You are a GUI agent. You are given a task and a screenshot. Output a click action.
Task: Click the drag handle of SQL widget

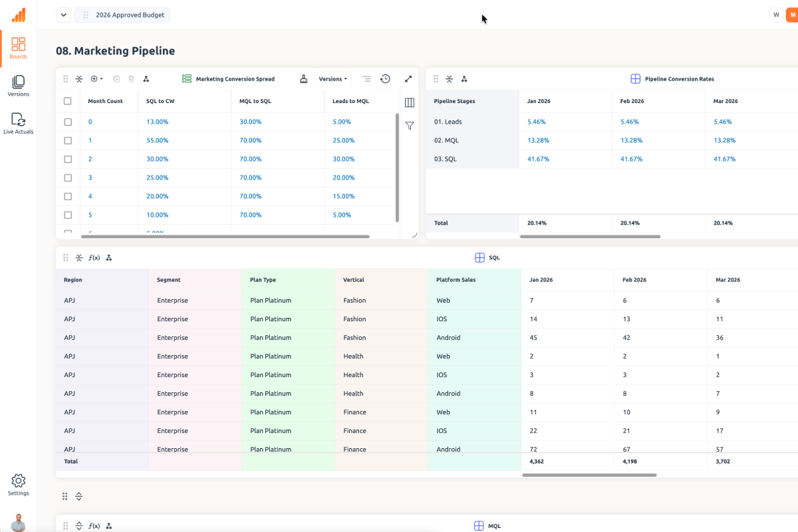(65, 257)
